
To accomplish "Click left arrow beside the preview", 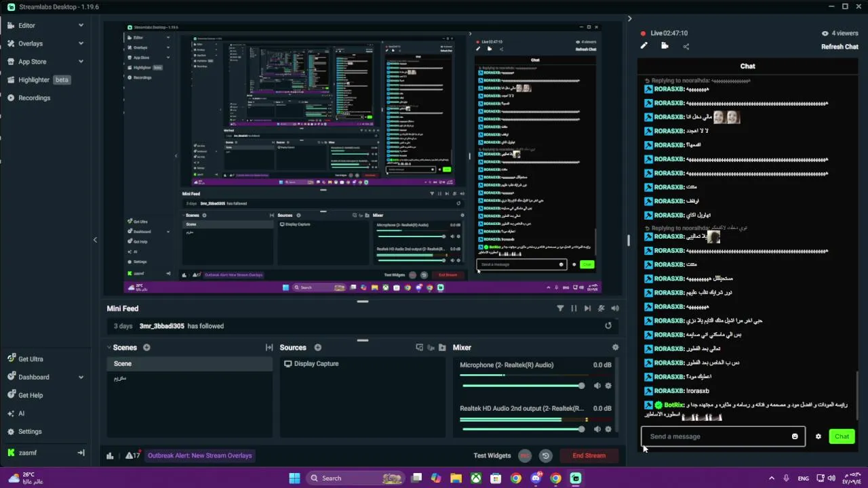I will 95,239.
